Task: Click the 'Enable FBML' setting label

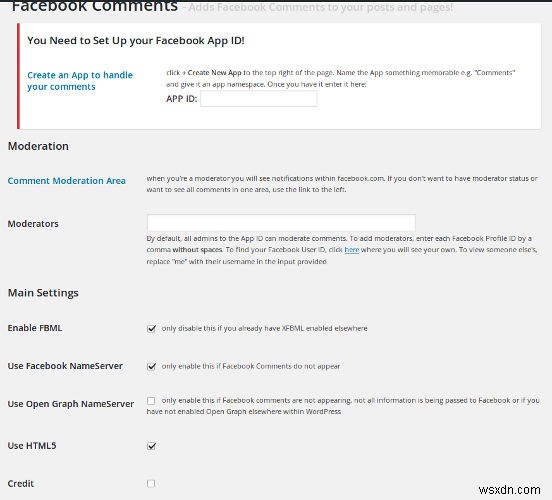Action: pyautogui.click(x=35, y=328)
